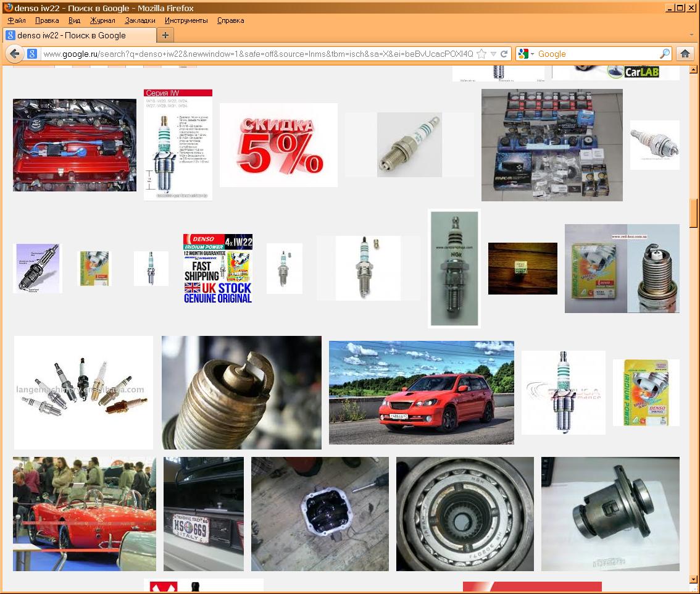The width and height of the screenshot is (700, 594).
Task: Switch to the denso iw22 Google tab
Action: [x=79, y=35]
